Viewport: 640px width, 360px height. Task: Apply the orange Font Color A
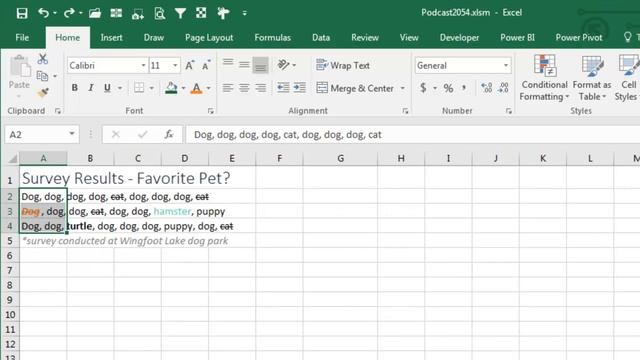(x=196, y=88)
